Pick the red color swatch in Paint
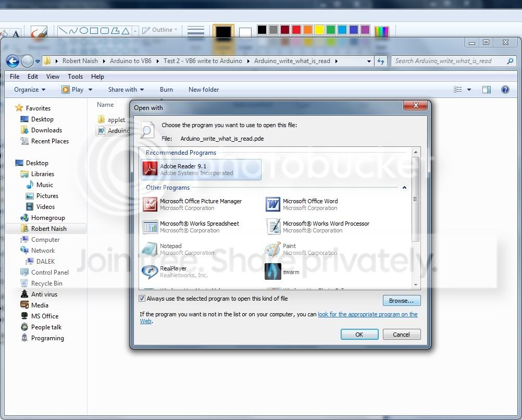522x420 pixels. (x=296, y=30)
